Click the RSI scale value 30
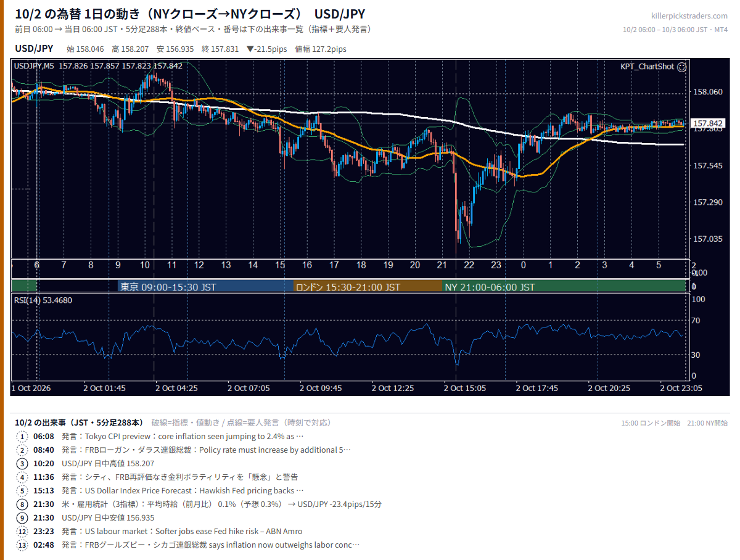 click(x=696, y=355)
